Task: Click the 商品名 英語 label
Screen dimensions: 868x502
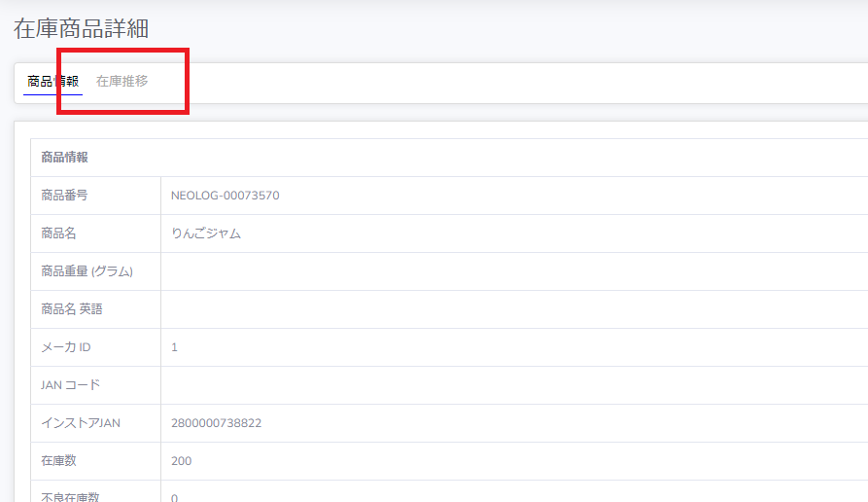Action: 71,309
